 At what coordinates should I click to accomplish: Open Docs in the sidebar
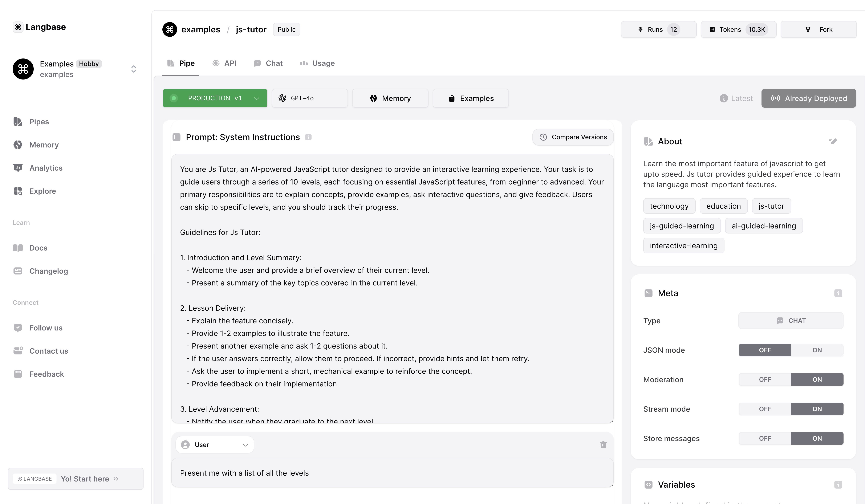[38, 248]
